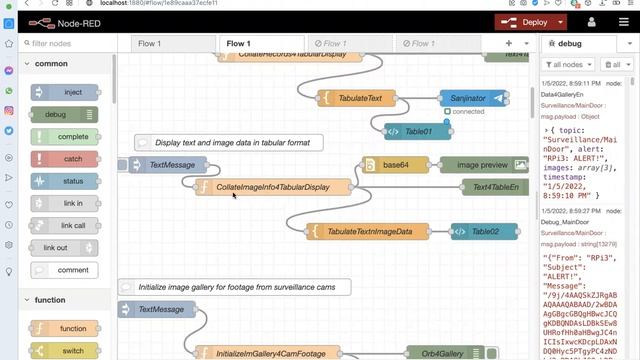The width and height of the screenshot is (640, 360).
Task: Select the inject palette node
Action: coord(64,92)
